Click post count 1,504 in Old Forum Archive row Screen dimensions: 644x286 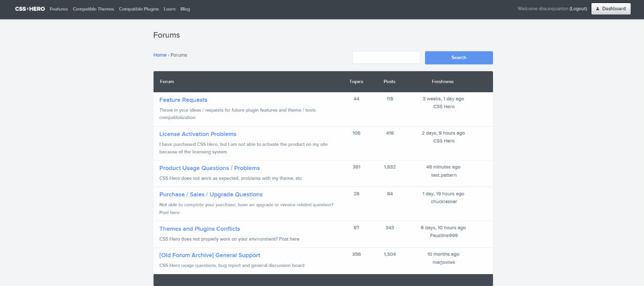coord(389,254)
